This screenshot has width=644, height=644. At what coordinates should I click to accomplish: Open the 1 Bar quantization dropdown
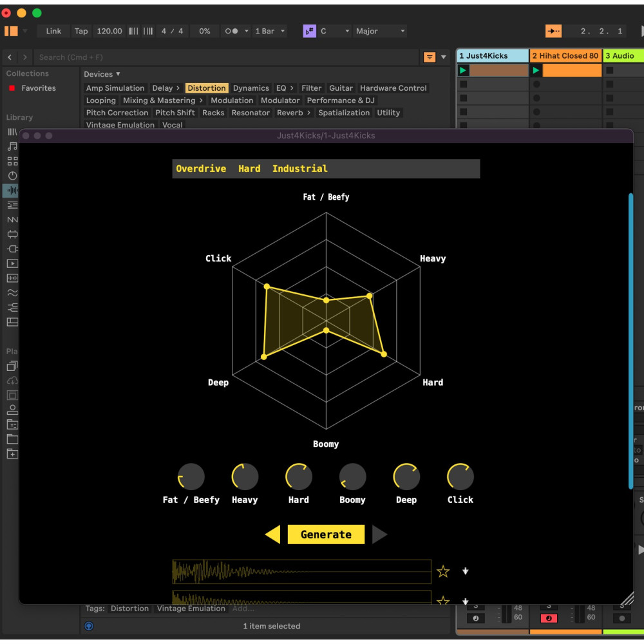pos(270,31)
